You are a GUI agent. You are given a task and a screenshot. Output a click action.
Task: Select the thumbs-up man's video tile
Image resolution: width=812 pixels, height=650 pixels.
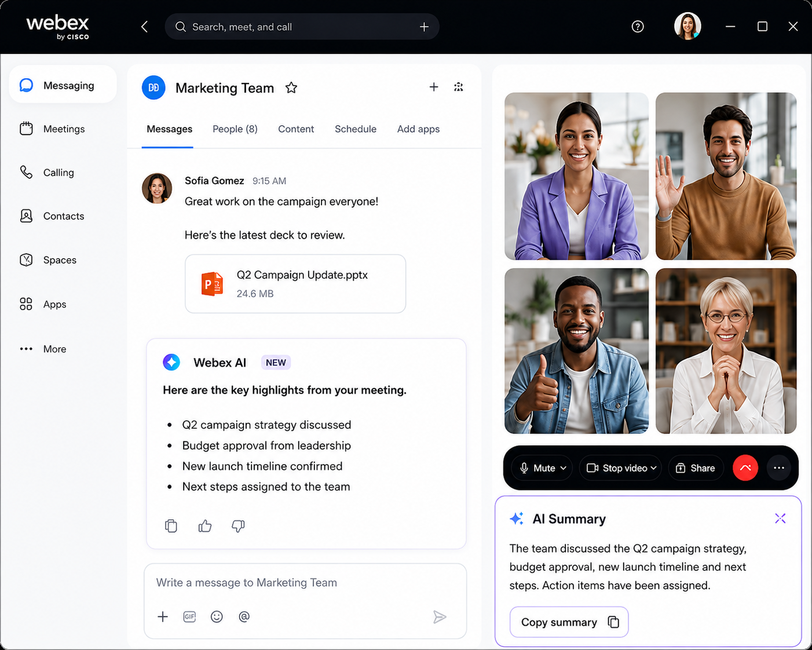pos(576,350)
